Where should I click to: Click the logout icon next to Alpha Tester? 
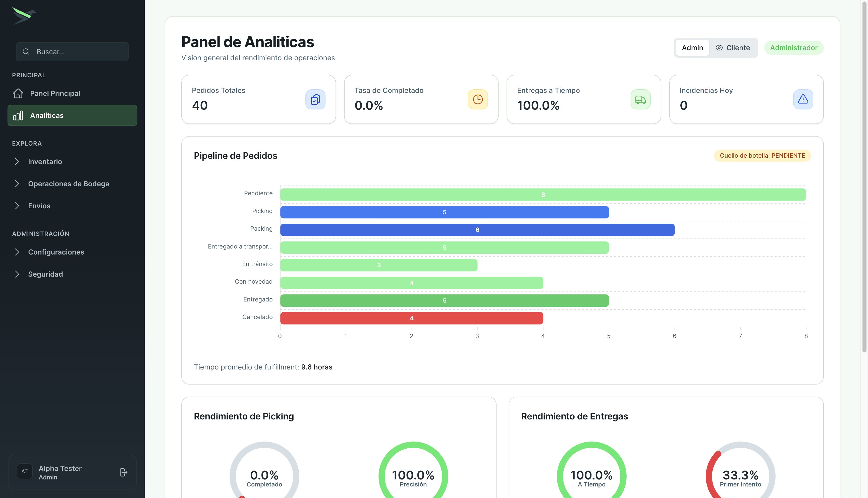(124, 472)
